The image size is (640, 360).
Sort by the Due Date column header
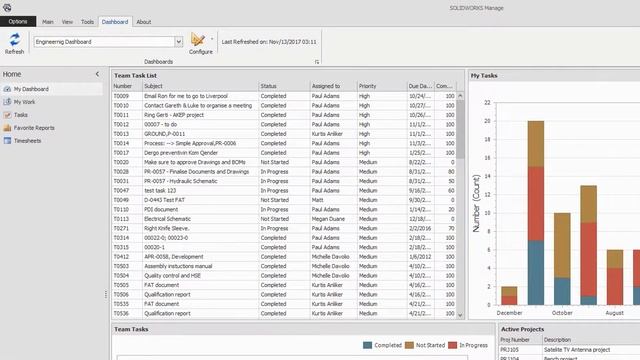(420, 86)
